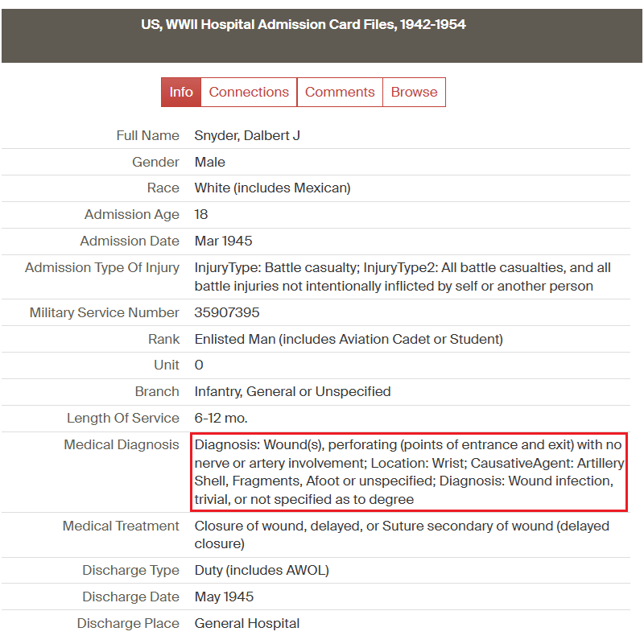Click the Medical Treatment field label
The height and width of the screenshot is (644, 644).
(121, 526)
